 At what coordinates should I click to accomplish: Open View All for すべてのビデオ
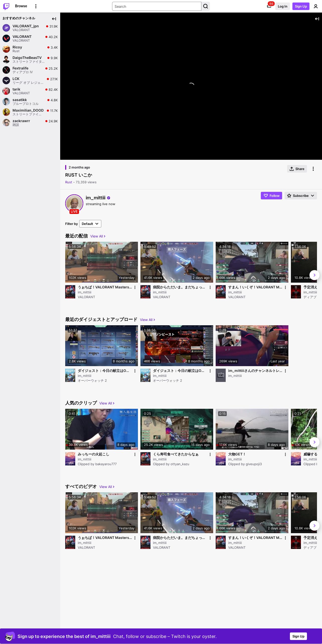(x=107, y=487)
